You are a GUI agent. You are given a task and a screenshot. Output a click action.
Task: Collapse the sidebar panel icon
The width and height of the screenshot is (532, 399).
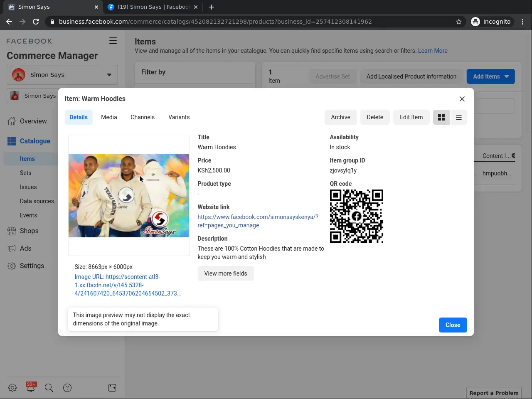(112, 388)
